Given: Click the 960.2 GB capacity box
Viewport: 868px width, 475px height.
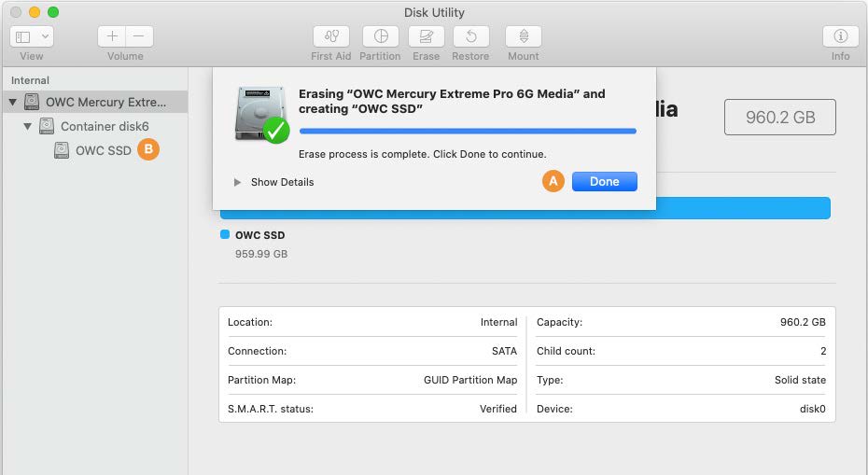Looking at the screenshot, I should pos(780,118).
